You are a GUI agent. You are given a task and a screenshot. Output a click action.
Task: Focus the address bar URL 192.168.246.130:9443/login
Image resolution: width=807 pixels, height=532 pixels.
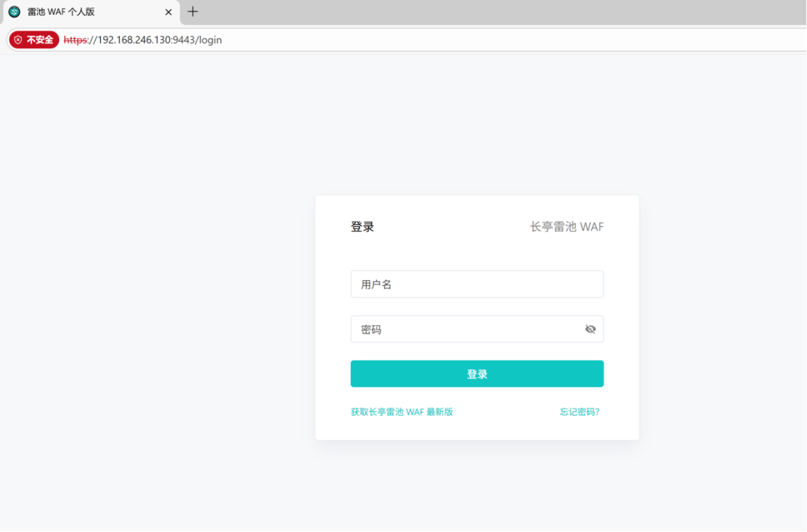tap(142, 39)
